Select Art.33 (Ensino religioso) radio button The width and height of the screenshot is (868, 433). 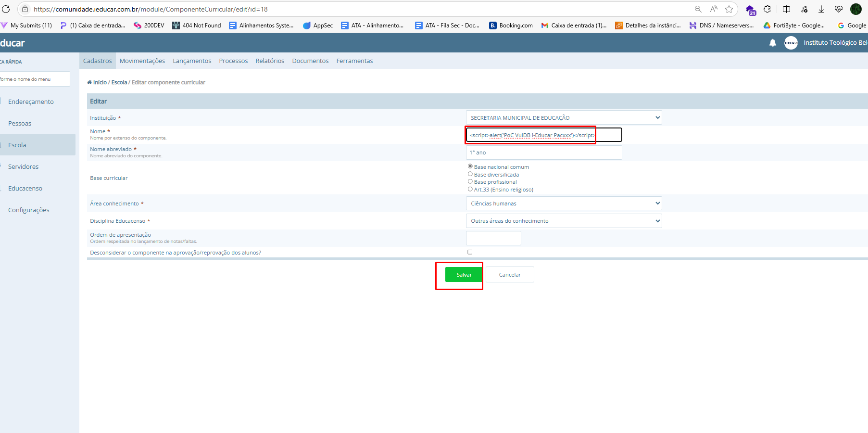pos(470,189)
